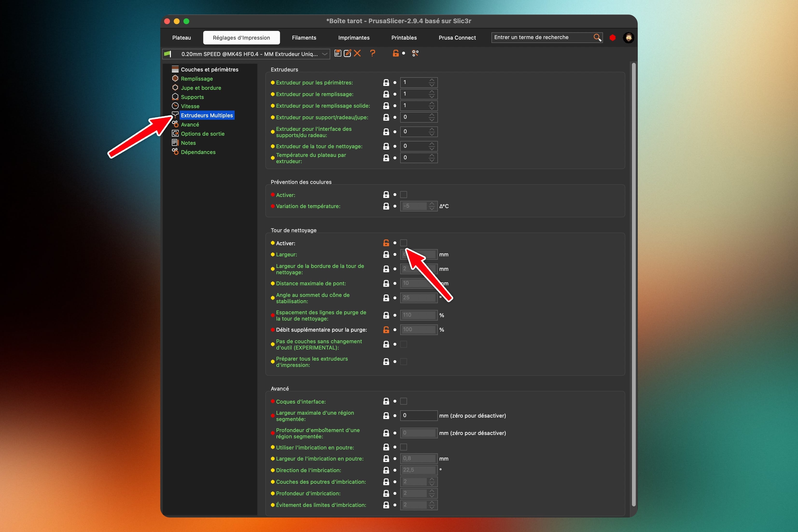Enable the Tour de nettoyage Activer checkbox
Viewport: 798px width, 532px height.
point(403,243)
